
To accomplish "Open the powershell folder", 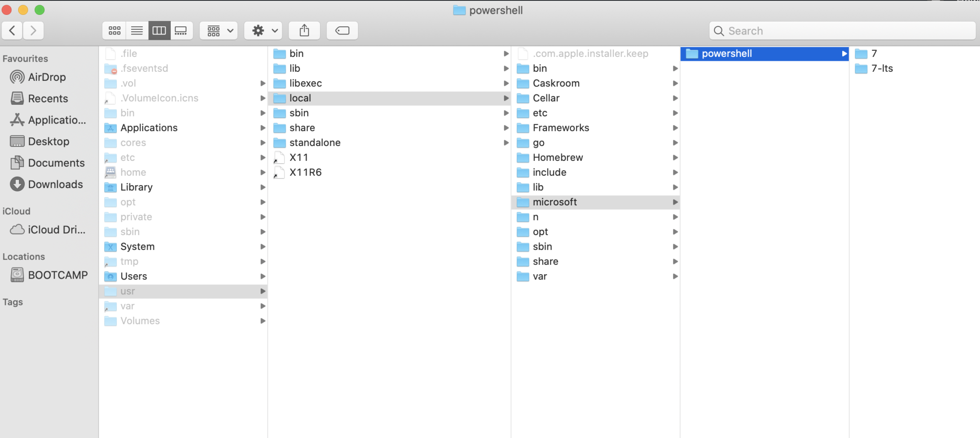I will [725, 53].
